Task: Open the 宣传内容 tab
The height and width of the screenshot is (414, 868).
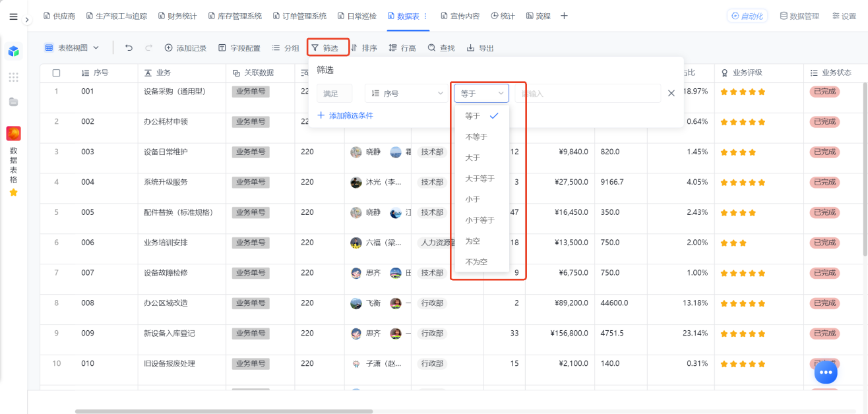Action: [460, 16]
